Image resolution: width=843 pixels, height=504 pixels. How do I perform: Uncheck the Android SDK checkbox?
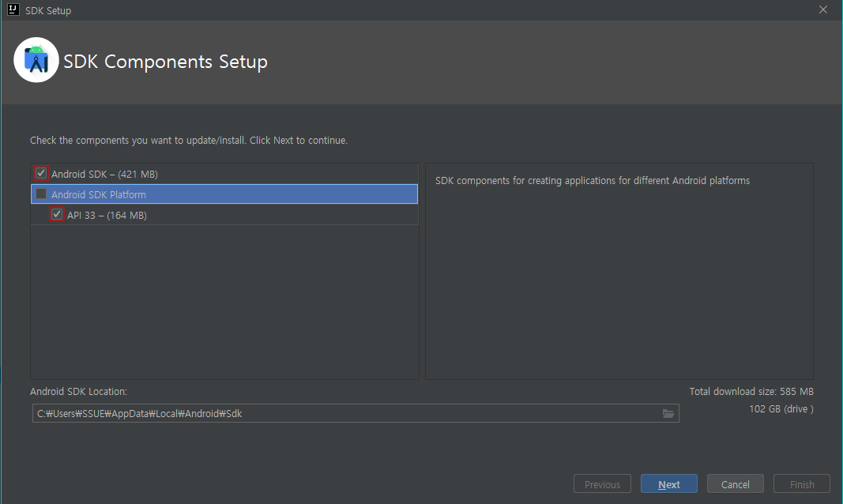tap(41, 173)
